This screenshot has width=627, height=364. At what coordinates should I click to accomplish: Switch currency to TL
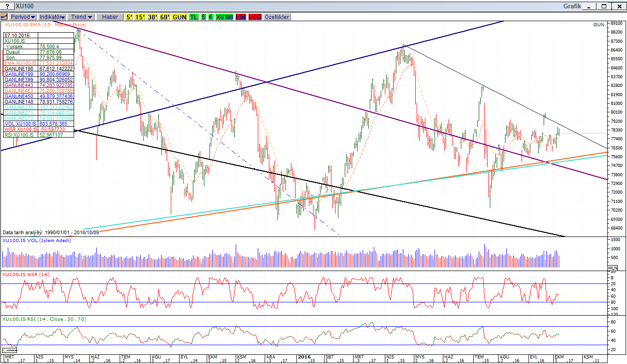[x=194, y=17]
